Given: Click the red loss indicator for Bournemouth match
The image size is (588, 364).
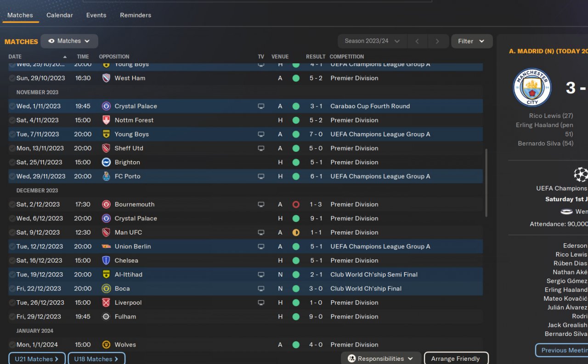Looking at the screenshot, I should click(296, 204).
